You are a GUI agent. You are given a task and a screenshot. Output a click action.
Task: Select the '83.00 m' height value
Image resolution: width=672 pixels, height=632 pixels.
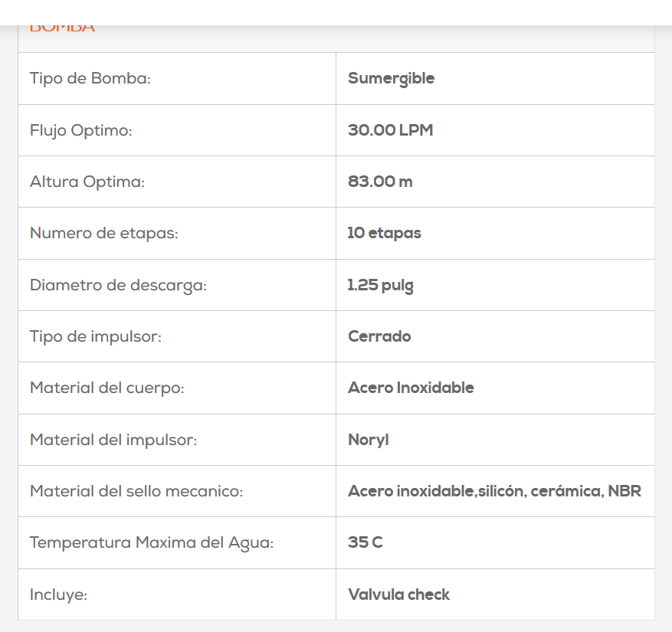click(380, 182)
